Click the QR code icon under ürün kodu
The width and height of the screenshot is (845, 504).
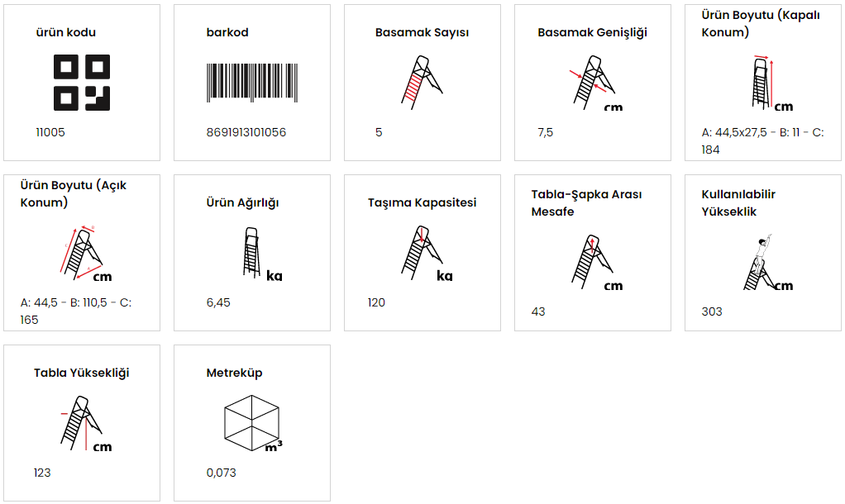[82, 83]
